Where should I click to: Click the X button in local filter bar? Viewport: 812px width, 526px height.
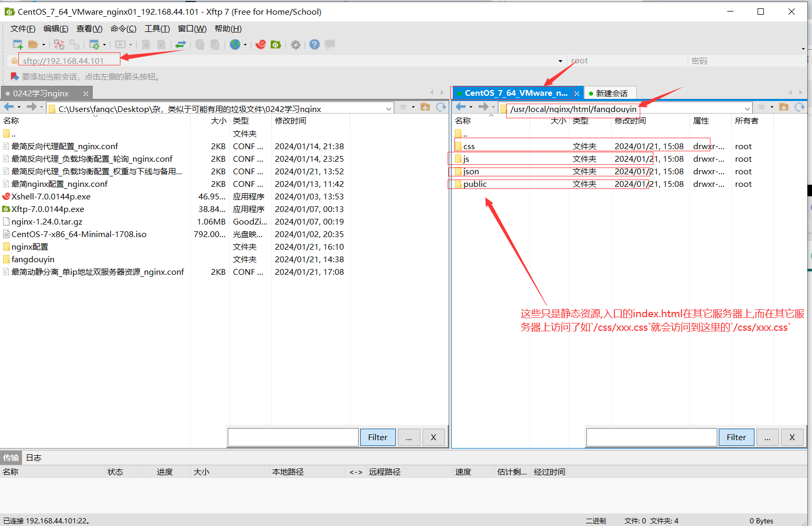pyautogui.click(x=433, y=437)
